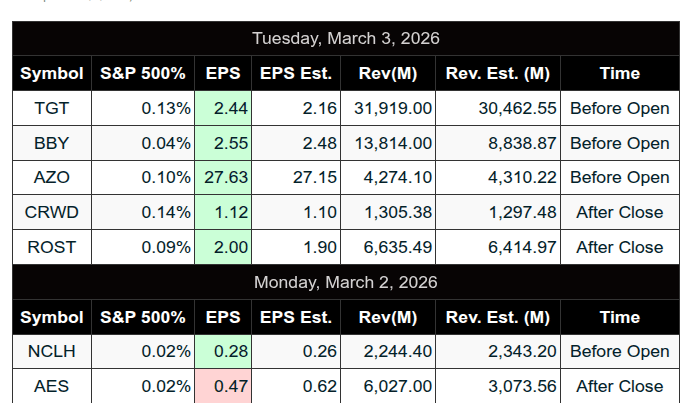This screenshot has width=694, height=403.
Task: Select the AZO ticker symbol
Action: [x=52, y=177]
